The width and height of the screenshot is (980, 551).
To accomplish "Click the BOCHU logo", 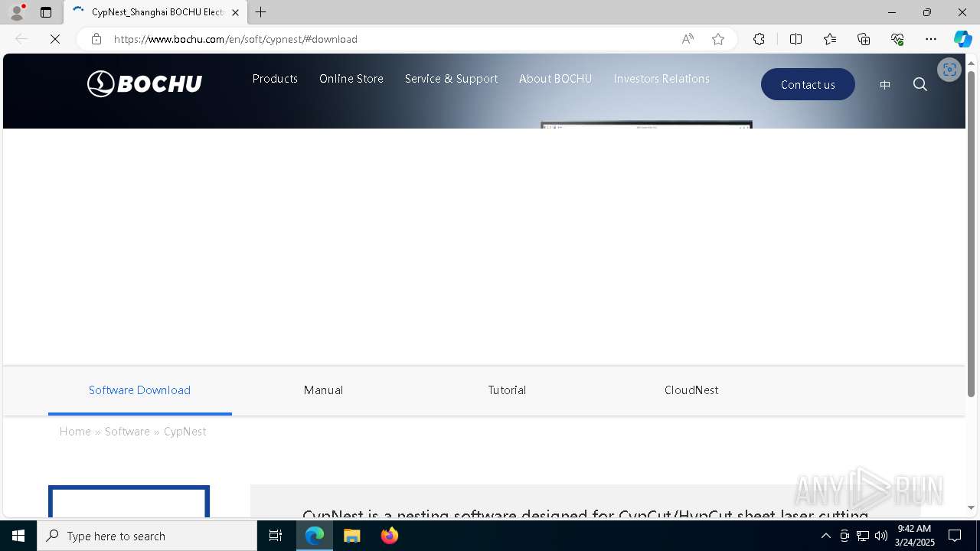I will tap(145, 83).
